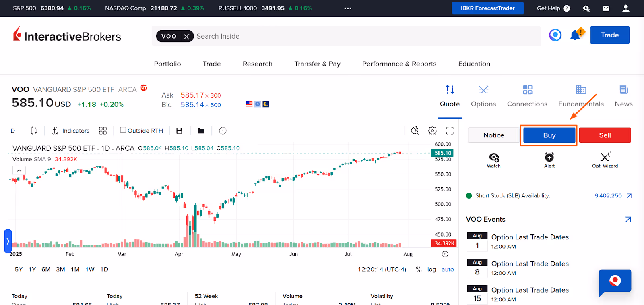Click the Notice button
This screenshot has height=305, width=644.
pyautogui.click(x=493, y=135)
